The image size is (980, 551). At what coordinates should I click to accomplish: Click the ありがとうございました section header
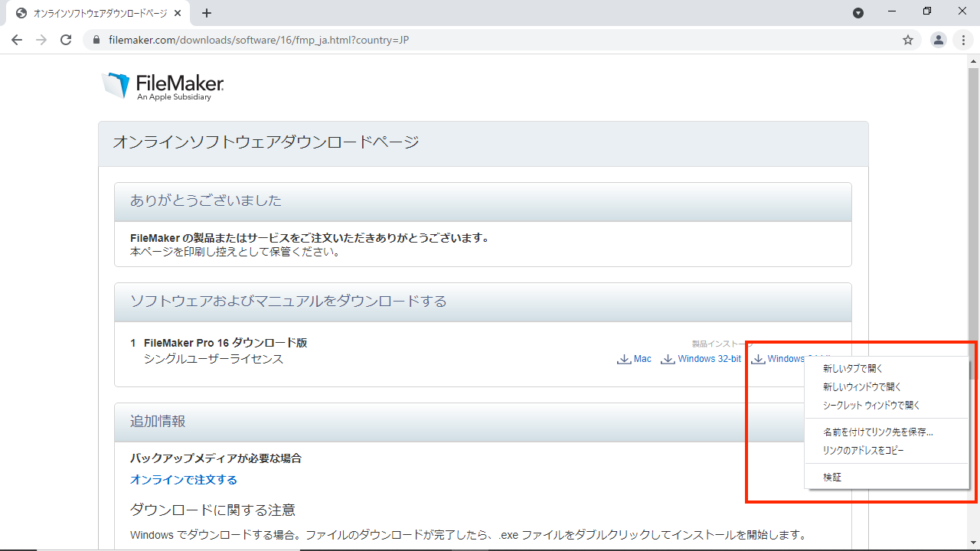tap(483, 201)
